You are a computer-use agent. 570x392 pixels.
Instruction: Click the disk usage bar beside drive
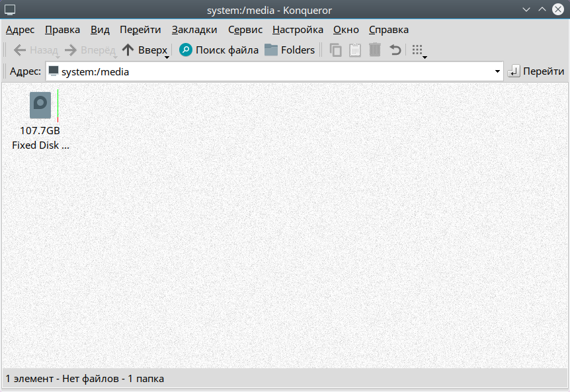(58, 106)
